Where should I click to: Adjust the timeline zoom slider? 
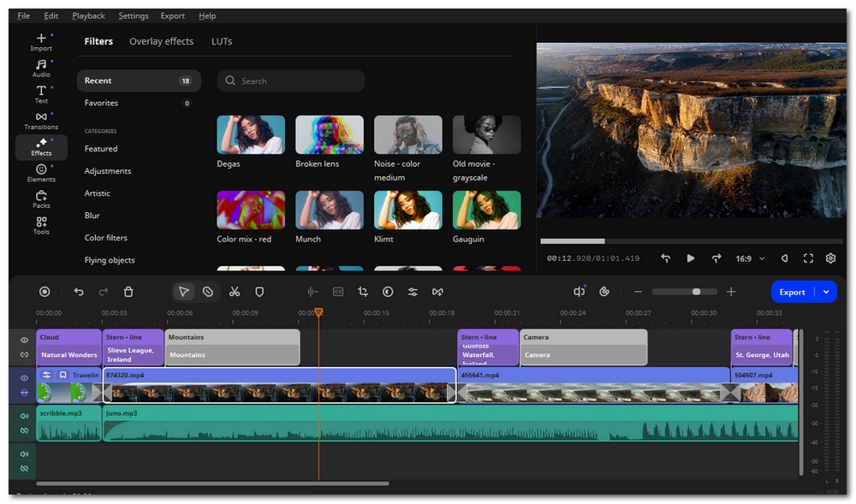point(696,292)
